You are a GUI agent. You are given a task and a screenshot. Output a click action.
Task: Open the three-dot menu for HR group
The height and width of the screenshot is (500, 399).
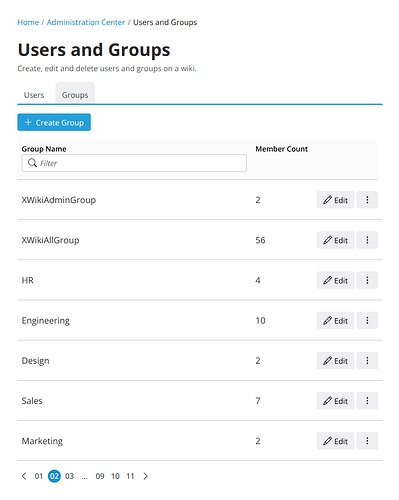[x=367, y=280]
